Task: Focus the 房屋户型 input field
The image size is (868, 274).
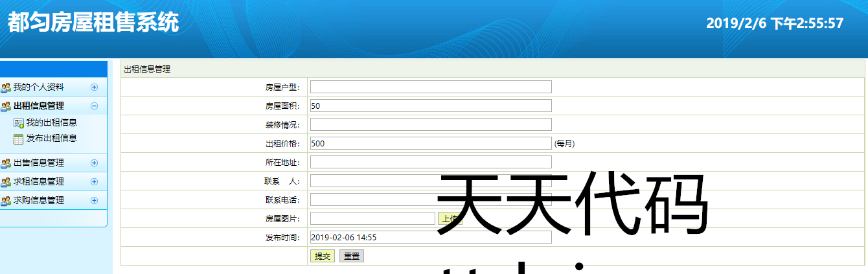Action: (431, 87)
